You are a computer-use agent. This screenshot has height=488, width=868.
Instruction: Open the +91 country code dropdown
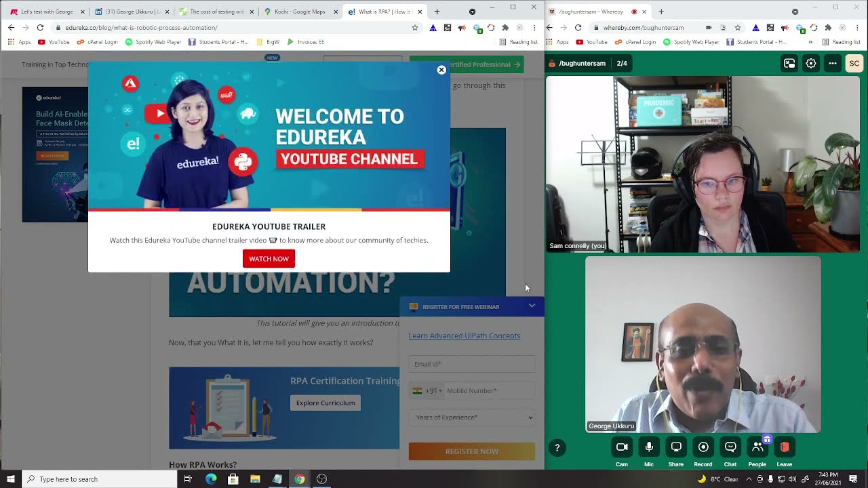427,390
